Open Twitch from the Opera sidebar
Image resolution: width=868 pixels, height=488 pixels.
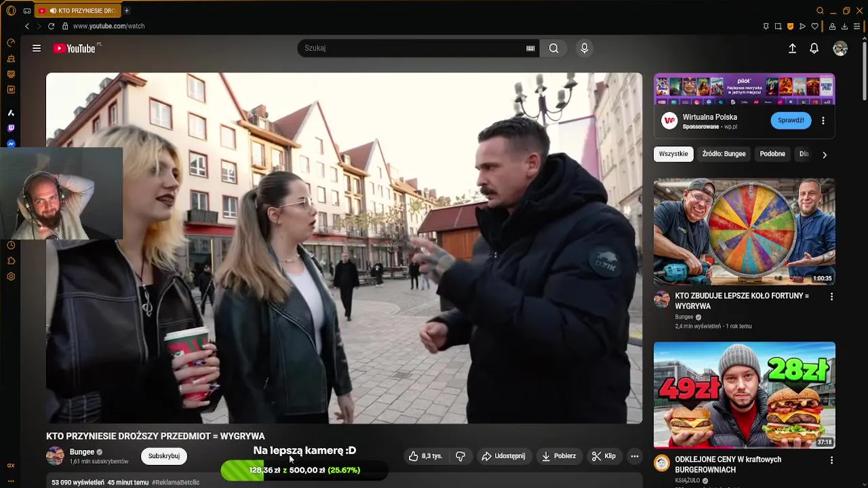[x=11, y=128]
